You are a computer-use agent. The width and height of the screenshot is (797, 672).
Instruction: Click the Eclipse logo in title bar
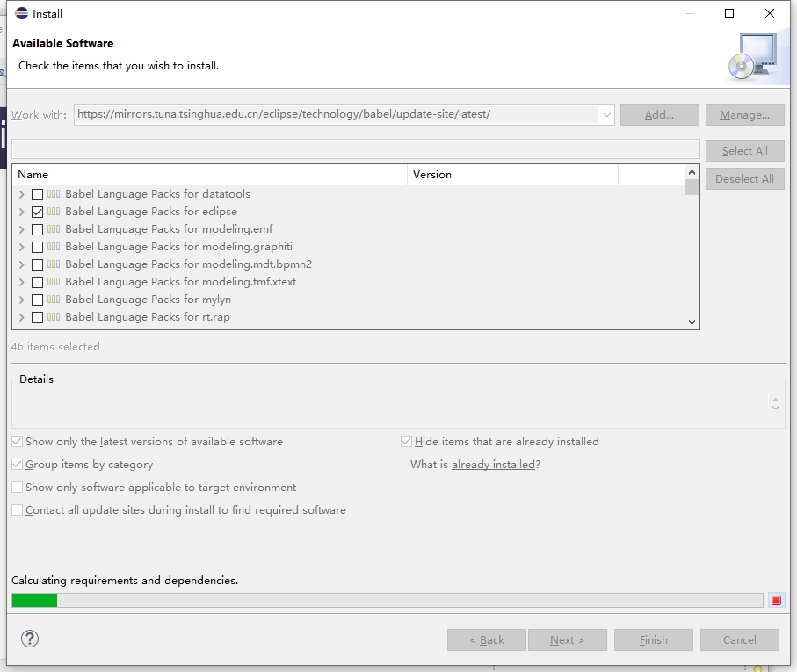[x=21, y=13]
